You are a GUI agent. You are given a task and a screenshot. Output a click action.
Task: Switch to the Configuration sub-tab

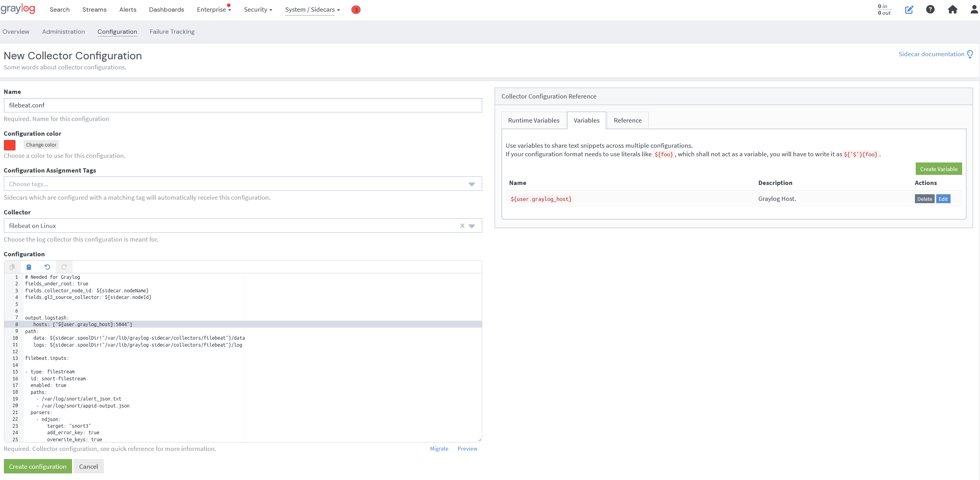(117, 32)
